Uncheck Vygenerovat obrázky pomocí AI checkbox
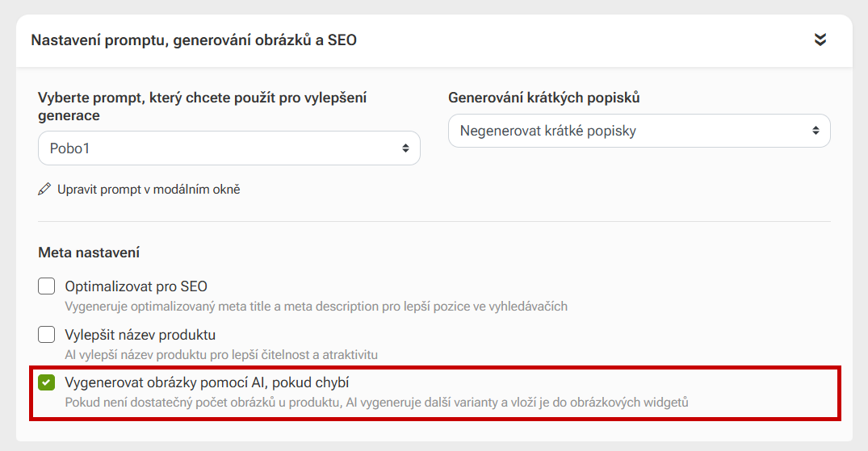This screenshot has height=451, width=868. tap(46, 382)
